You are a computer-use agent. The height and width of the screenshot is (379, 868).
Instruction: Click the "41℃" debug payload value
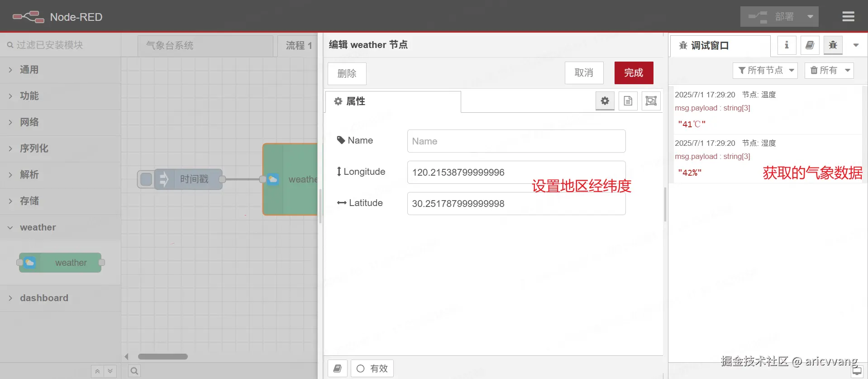pyautogui.click(x=692, y=124)
